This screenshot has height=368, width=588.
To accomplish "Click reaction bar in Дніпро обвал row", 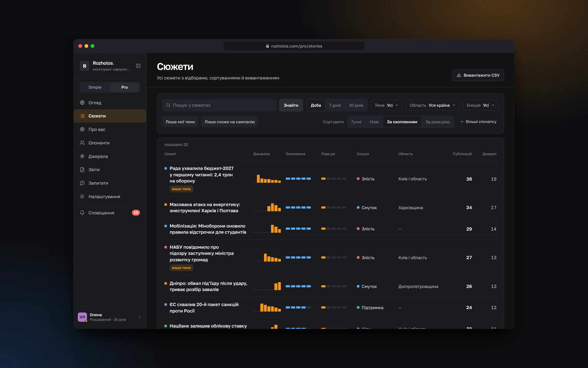I will pyautogui.click(x=334, y=286).
